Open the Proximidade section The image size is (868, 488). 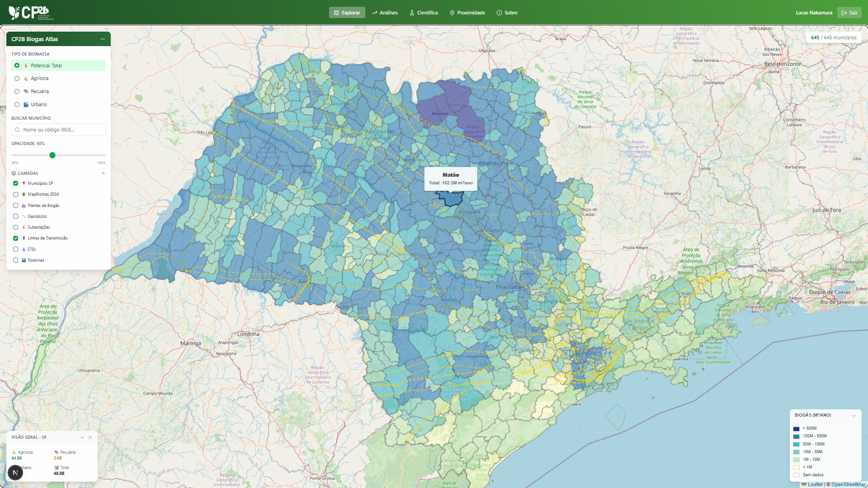(467, 13)
